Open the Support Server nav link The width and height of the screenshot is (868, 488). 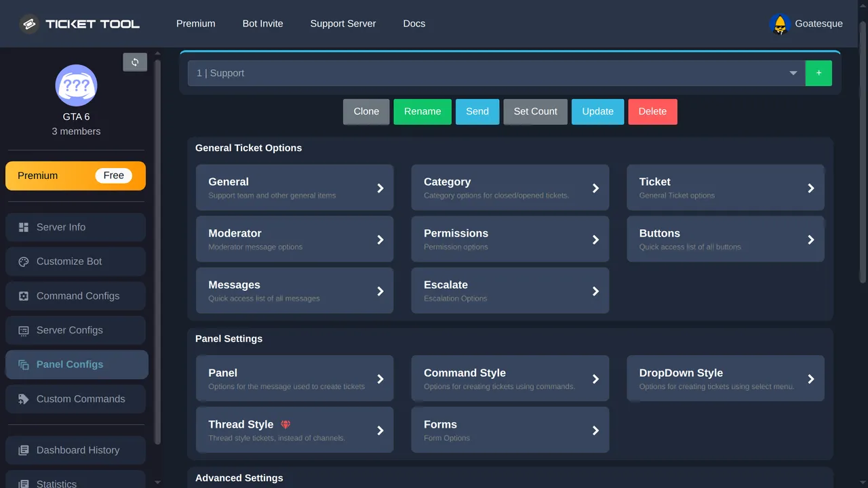pyautogui.click(x=343, y=24)
